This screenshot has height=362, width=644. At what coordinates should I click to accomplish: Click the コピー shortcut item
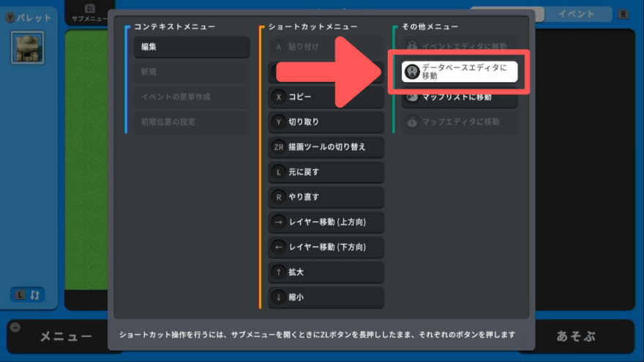[326, 97]
